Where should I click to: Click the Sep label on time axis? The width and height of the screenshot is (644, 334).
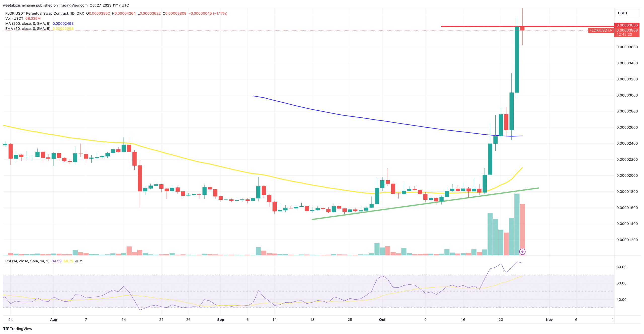[x=221, y=320]
